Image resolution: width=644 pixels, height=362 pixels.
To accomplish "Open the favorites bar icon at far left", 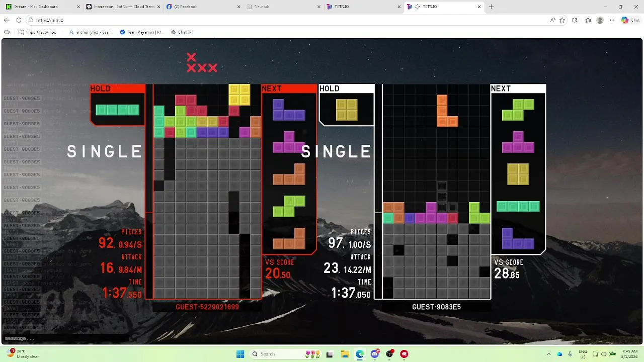I will pyautogui.click(x=7, y=32).
